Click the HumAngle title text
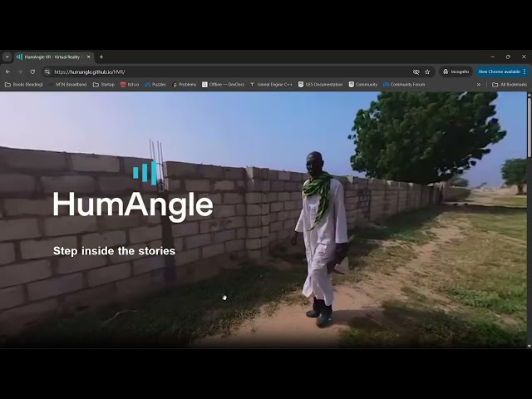Screen dimensions: 532x399 coord(133,205)
